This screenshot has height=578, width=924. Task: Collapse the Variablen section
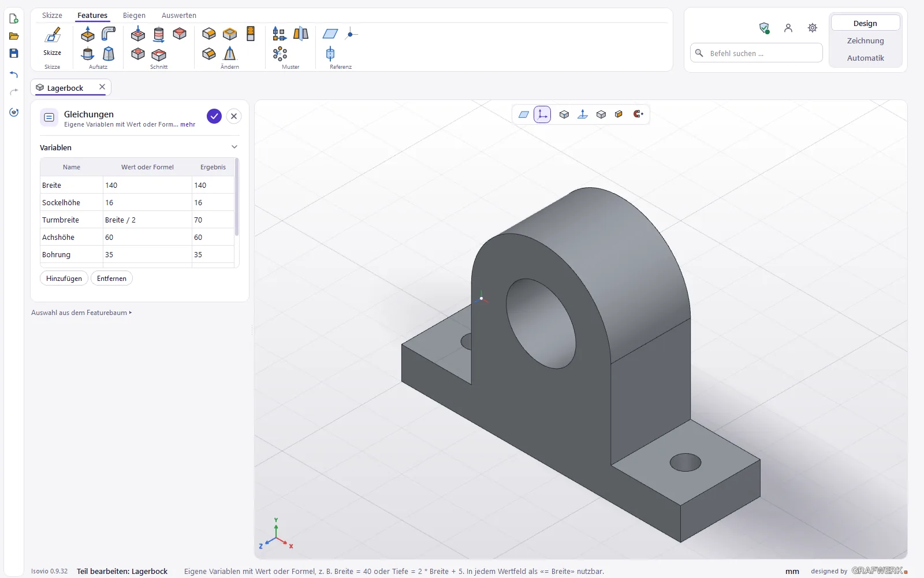[234, 147]
